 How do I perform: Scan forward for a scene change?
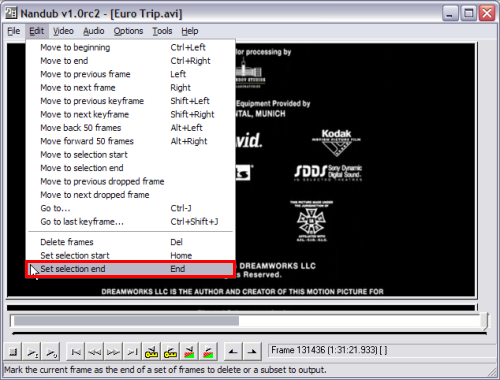point(208,352)
